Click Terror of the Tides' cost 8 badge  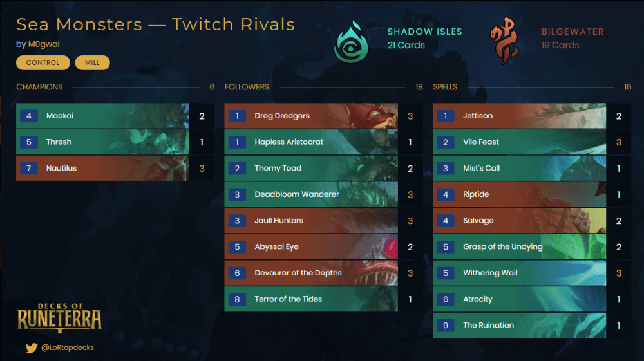pos(237,299)
